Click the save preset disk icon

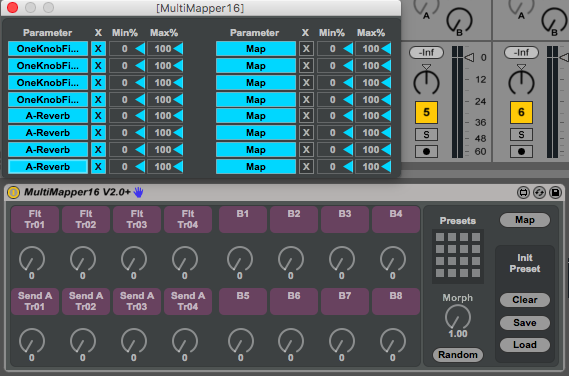click(x=555, y=192)
